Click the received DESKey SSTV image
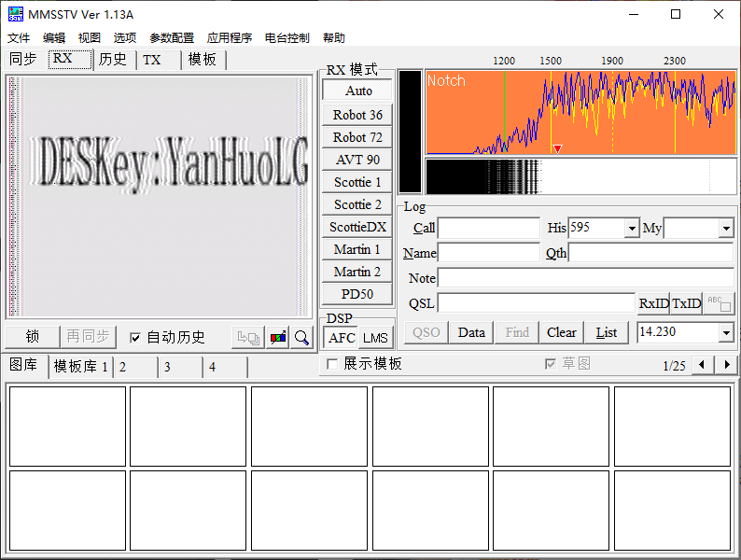Screen dimensions: 741x560 159,196
